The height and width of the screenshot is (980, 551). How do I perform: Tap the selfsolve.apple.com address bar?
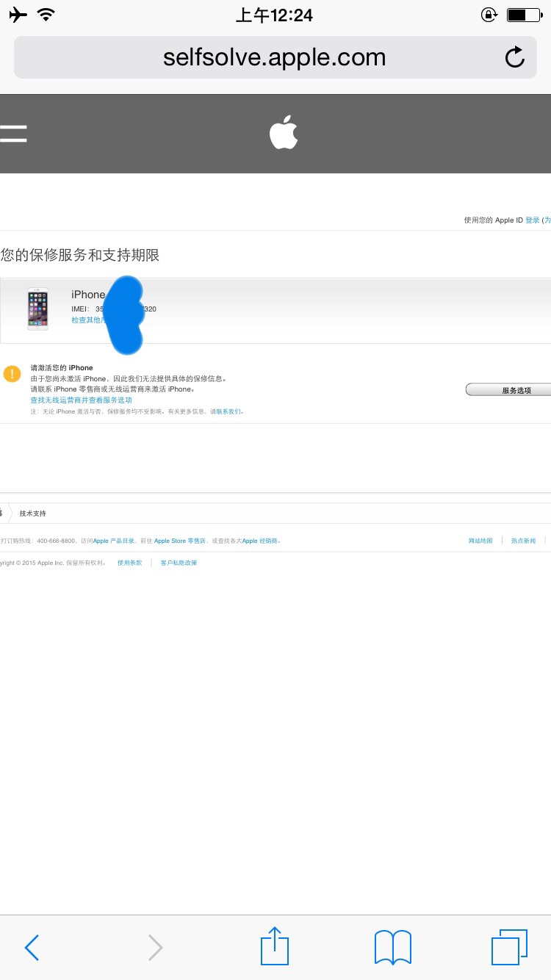(275, 57)
